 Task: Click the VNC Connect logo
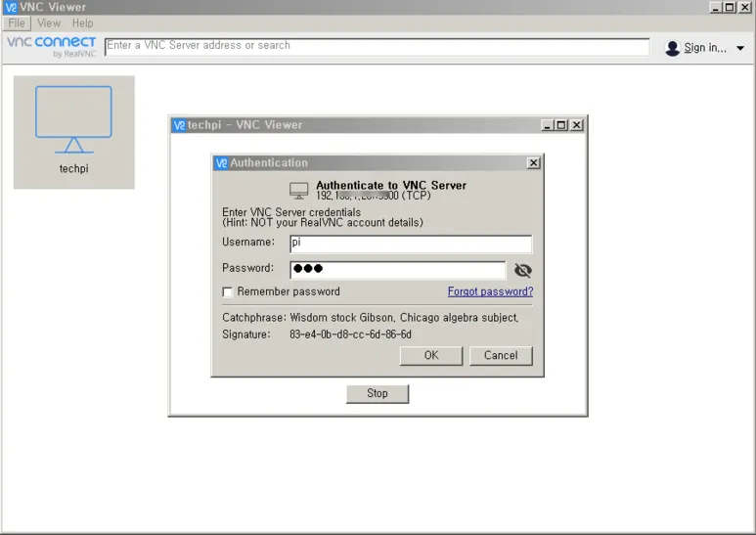pyautogui.click(x=51, y=47)
